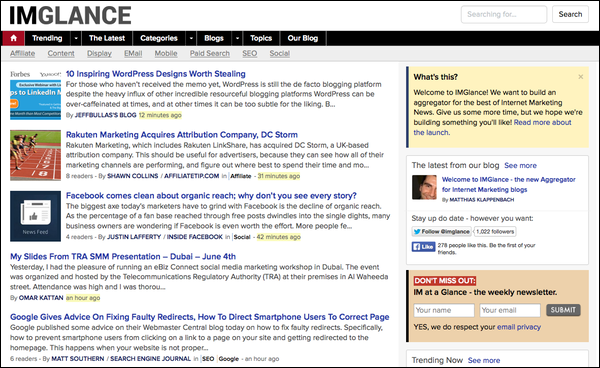The height and width of the screenshot is (368, 600).
Task: Click the Social tag on Facebook article
Action: [242, 237]
